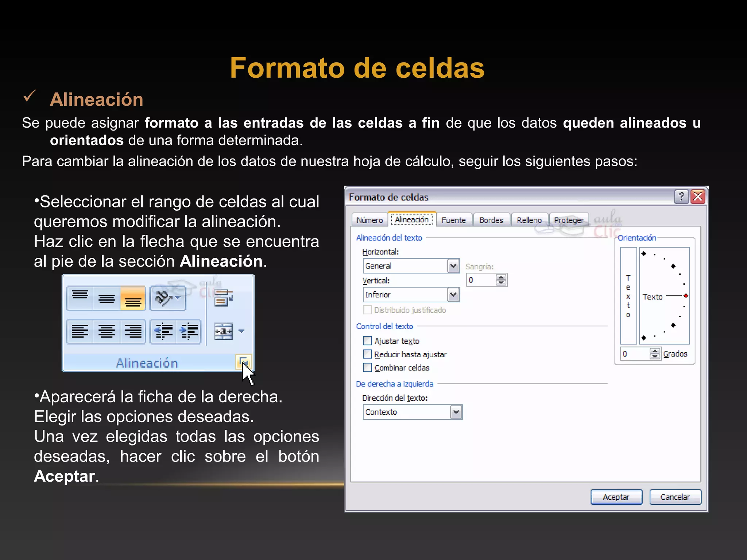Click the Alineación ribbon group label

click(147, 363)
